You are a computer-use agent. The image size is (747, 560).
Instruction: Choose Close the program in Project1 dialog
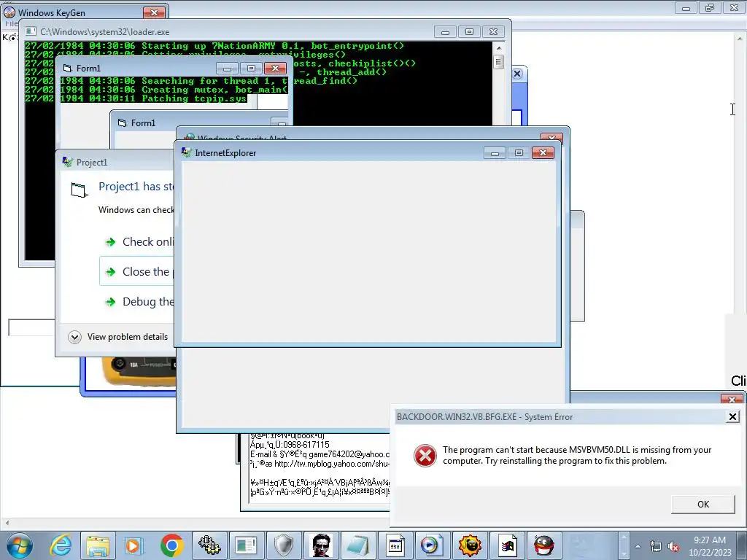pos(137,271)
